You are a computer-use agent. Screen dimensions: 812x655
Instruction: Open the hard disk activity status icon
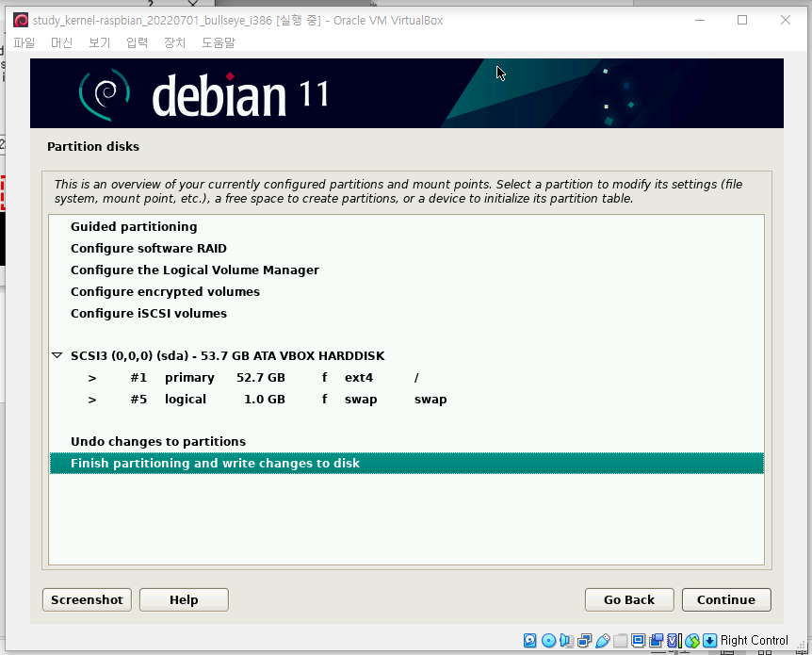click(529, 640)
